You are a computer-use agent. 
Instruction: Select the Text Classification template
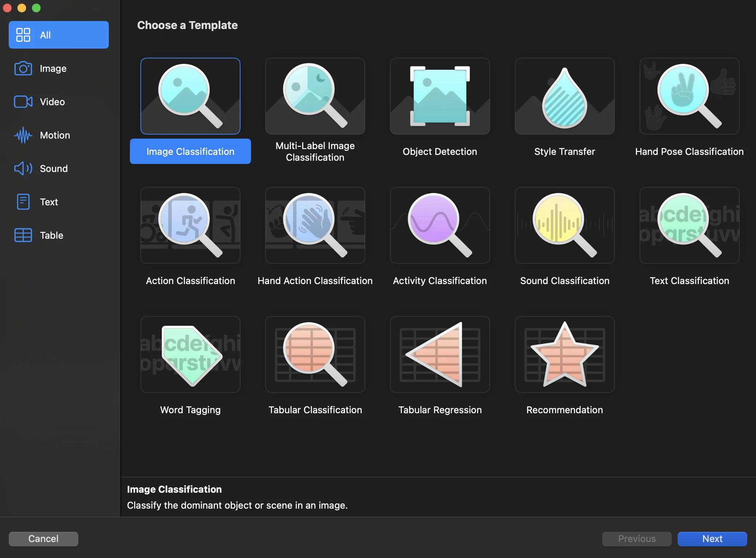tap(689, 225)
